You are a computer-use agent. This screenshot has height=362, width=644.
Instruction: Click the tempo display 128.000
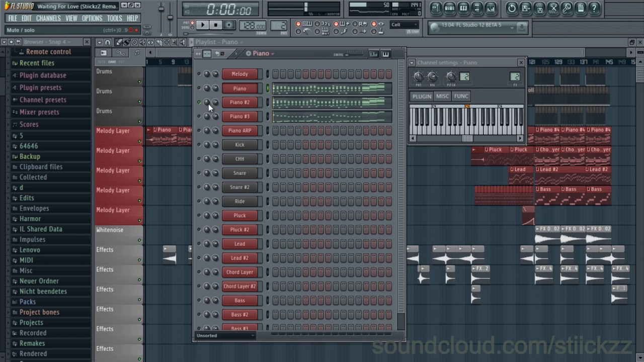(x=253, y=26)
